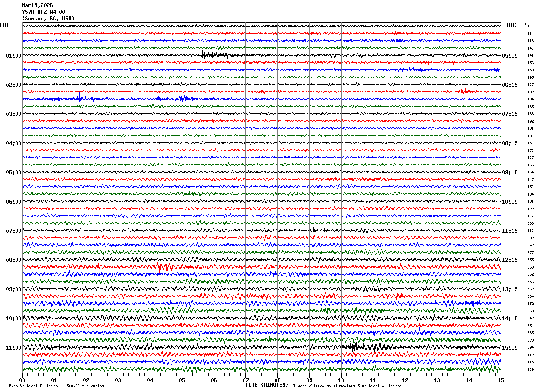Select the 01:00 EDT time label
The width and height of the screenshot is (536, 392).
pos(14,56)
